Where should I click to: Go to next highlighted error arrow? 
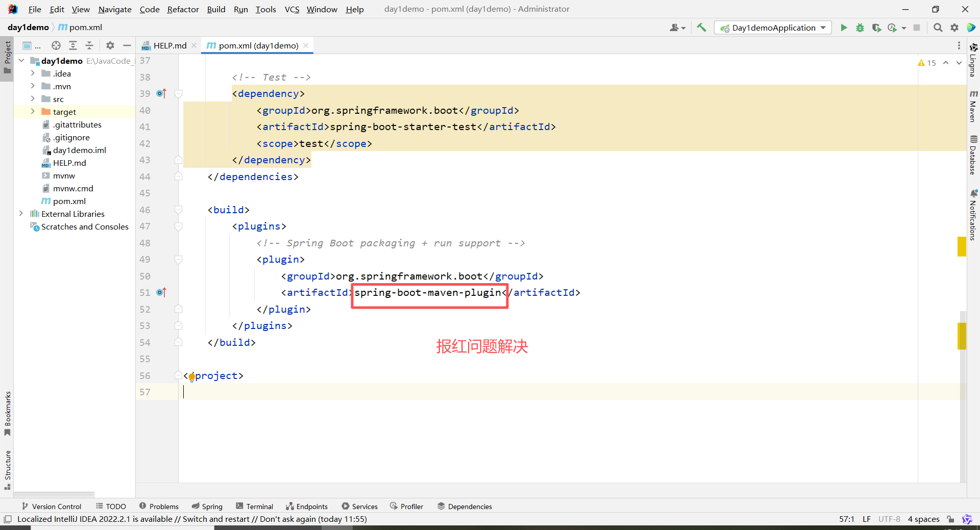coord(959,63)
